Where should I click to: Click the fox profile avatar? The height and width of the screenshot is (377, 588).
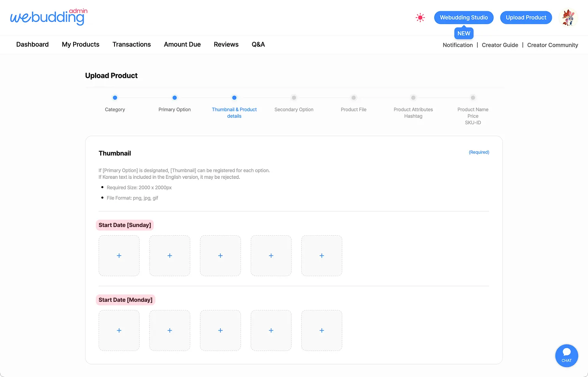(x=568, y=18)
